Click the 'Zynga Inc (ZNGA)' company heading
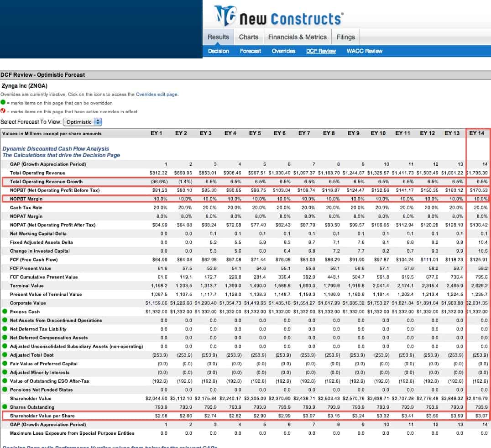The height and width of the screenshot is (448, 491). click(x=25, y=86)
